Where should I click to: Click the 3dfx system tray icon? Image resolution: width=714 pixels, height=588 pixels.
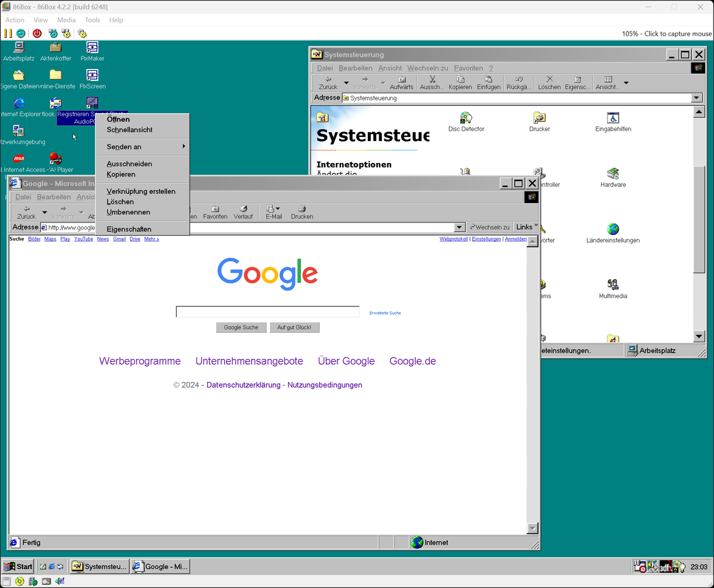click(666, 566)
